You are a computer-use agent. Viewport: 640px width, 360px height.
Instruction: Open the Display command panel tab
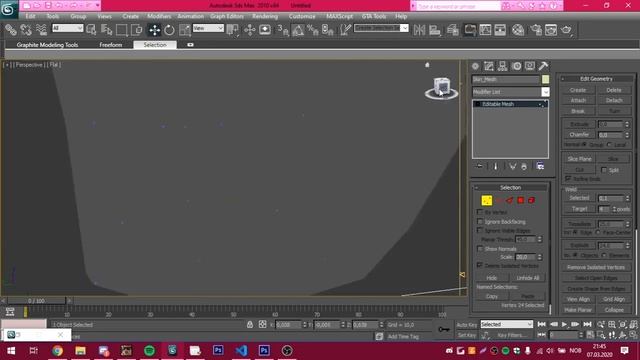click(530, 66)
